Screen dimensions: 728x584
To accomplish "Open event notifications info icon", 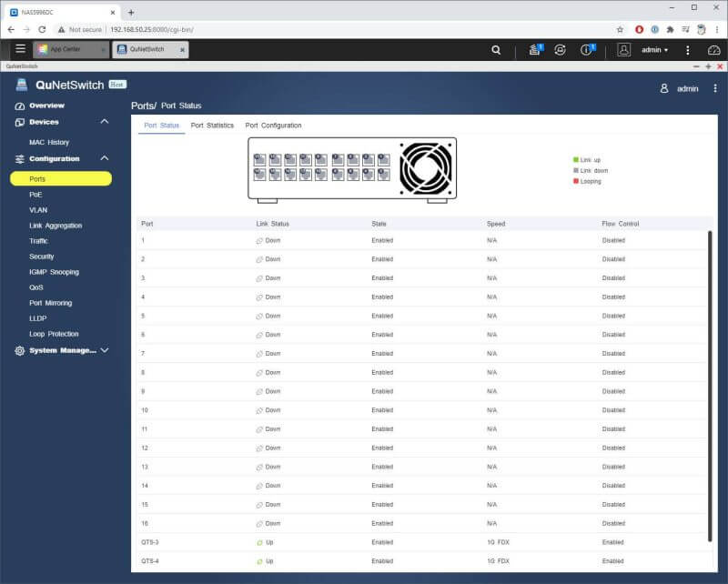I will pyautogui.click(x=587, y=49).
